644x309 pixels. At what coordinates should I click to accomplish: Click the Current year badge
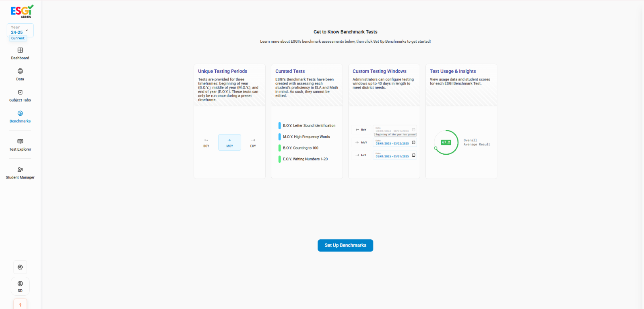point(18,38)
